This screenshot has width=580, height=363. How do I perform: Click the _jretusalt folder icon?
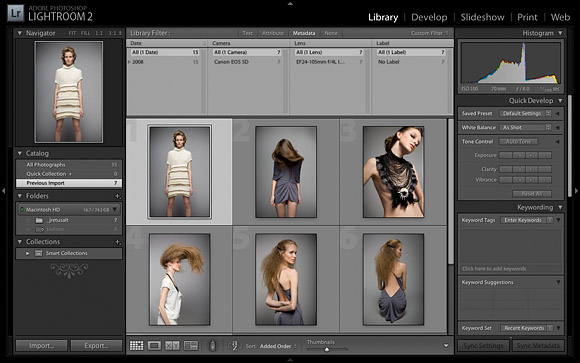[x=39, y=220]
